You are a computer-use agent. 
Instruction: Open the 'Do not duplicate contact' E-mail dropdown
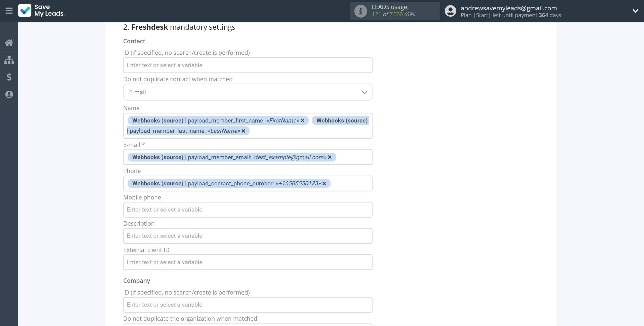pos(248,92)
